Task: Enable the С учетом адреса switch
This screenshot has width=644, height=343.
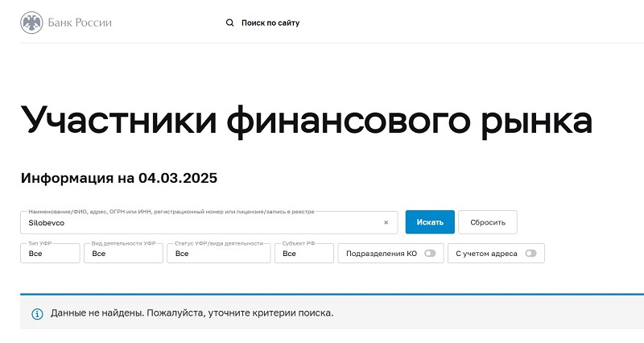Action: (x=530, y=254)
